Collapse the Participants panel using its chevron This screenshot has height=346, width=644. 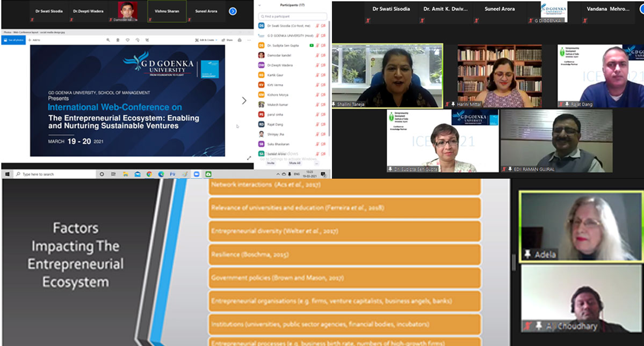tap(260, 5)
